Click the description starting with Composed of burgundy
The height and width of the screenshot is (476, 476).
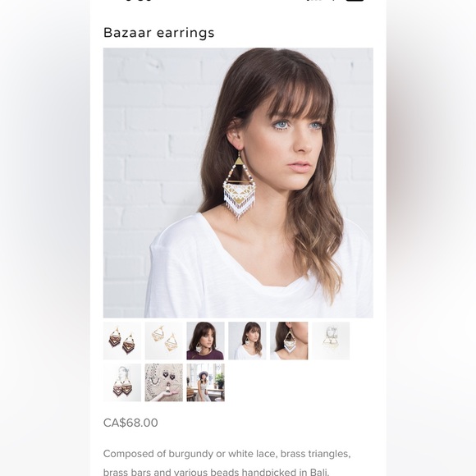(227, 454)
